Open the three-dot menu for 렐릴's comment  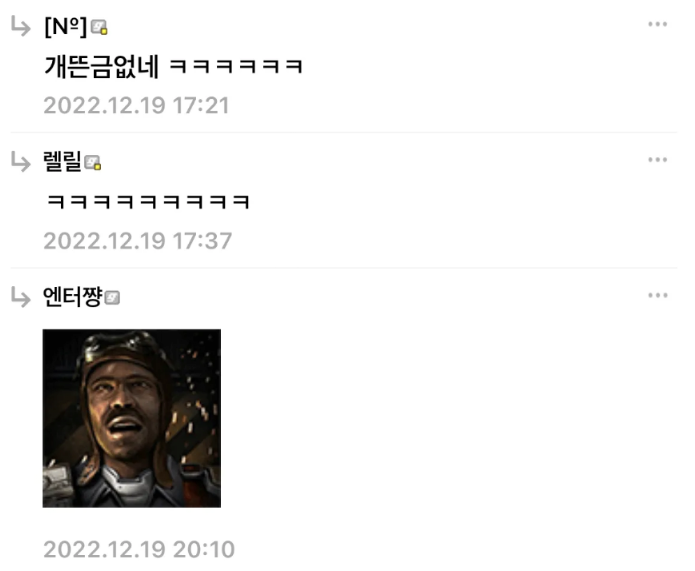pos(657,160)
